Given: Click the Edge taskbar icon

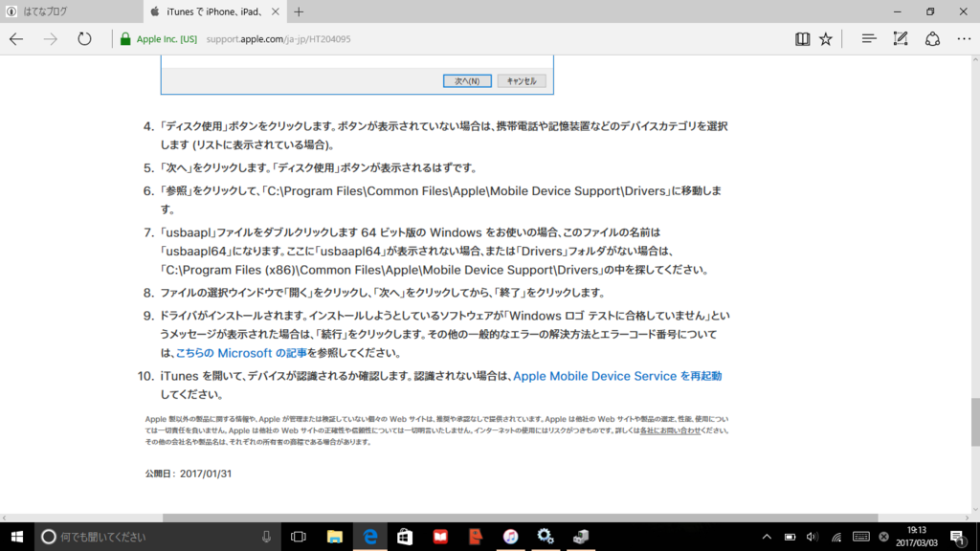Looking at the screenshot, I should (x=370, y=537).
